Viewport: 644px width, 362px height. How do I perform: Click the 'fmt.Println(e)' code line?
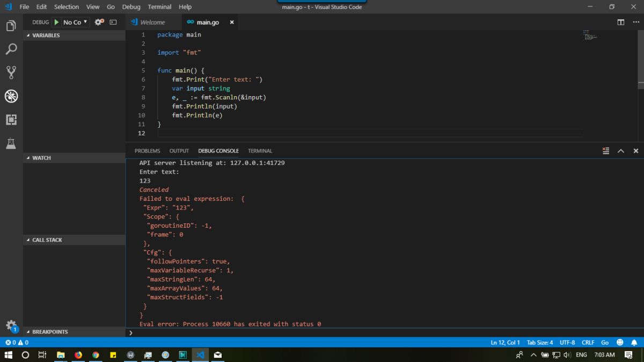(x=197, y=115)
